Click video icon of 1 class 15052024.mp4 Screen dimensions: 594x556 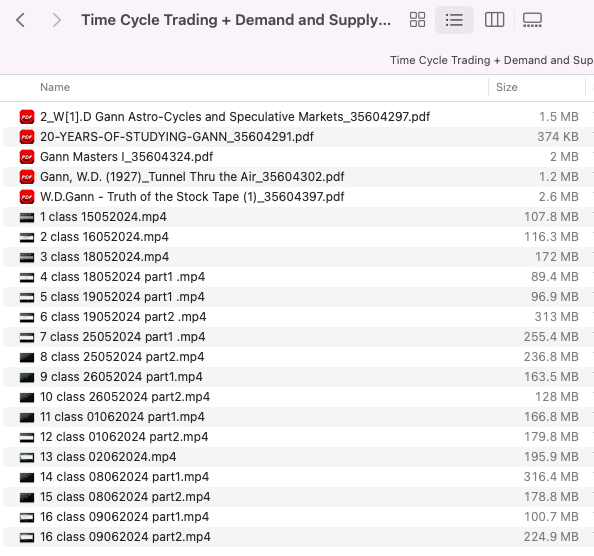(27, 217)
